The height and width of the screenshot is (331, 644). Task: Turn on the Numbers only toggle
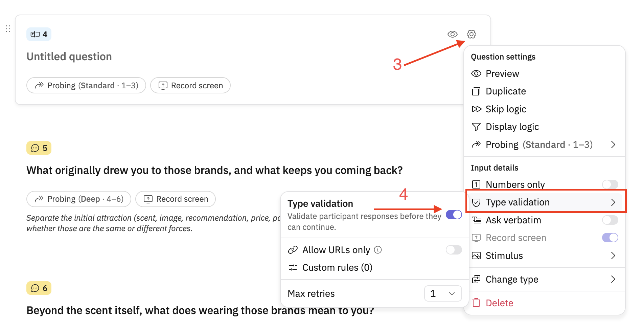click(610, 184)
